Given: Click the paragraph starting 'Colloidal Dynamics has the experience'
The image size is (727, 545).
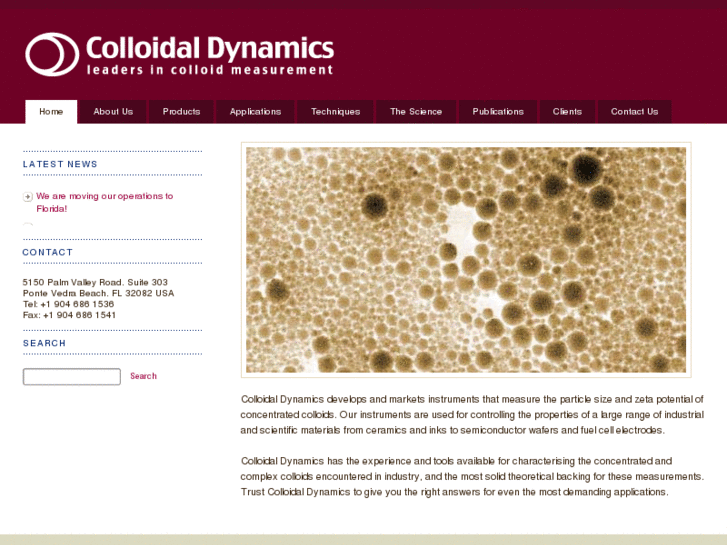Looking at the screenshot, I should tap(472, 476).
